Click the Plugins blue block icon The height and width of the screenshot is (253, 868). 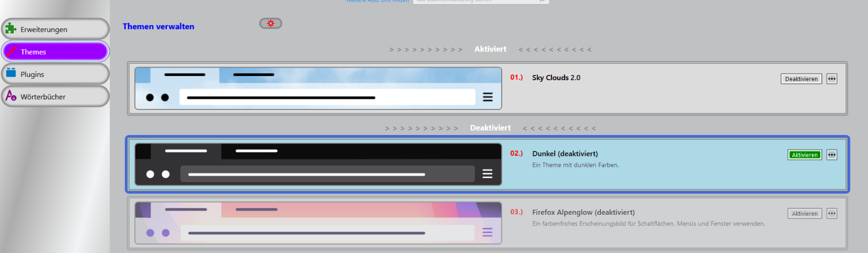[x=11, y=73]
